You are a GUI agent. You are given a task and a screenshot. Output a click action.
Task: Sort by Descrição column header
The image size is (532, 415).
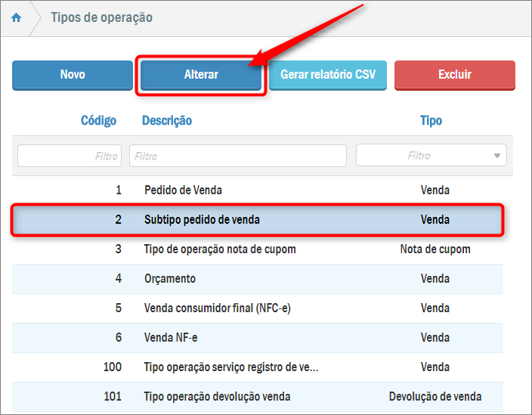click(x=167, y=121)
